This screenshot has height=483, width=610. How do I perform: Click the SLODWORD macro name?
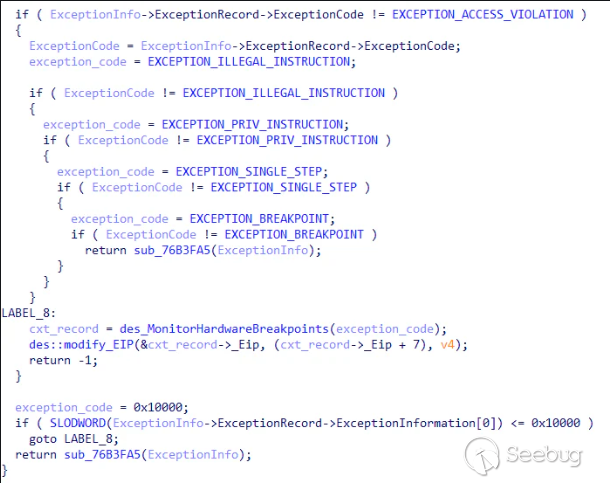pyautogui.click(x=78, y=423)
